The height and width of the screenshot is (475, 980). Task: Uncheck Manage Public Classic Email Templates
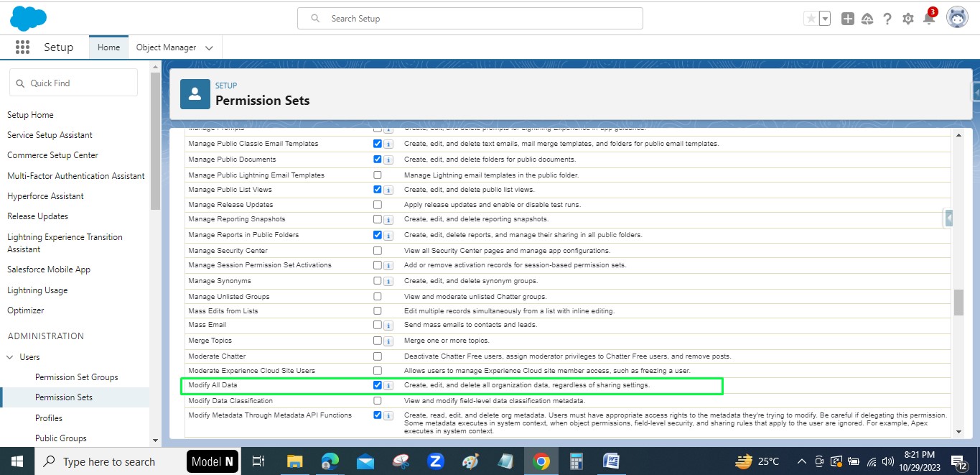coord(378,144)
